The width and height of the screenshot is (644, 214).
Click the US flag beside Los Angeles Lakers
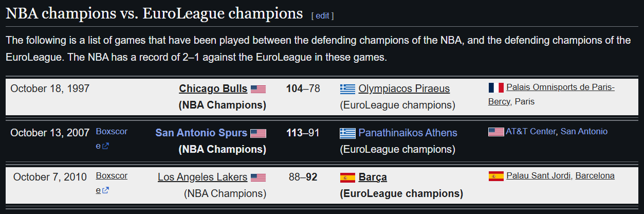[258, 177]
